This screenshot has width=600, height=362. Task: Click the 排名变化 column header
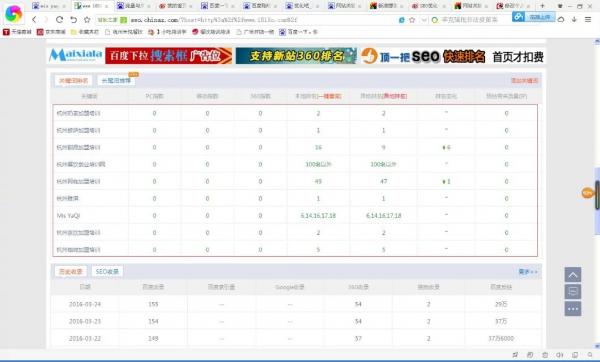[446, 96]
